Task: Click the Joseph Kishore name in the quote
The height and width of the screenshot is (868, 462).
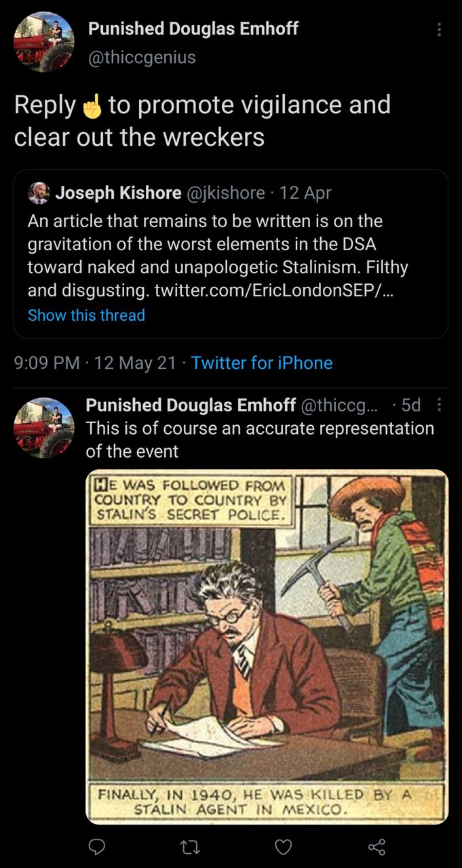Action: pos(118,193)
